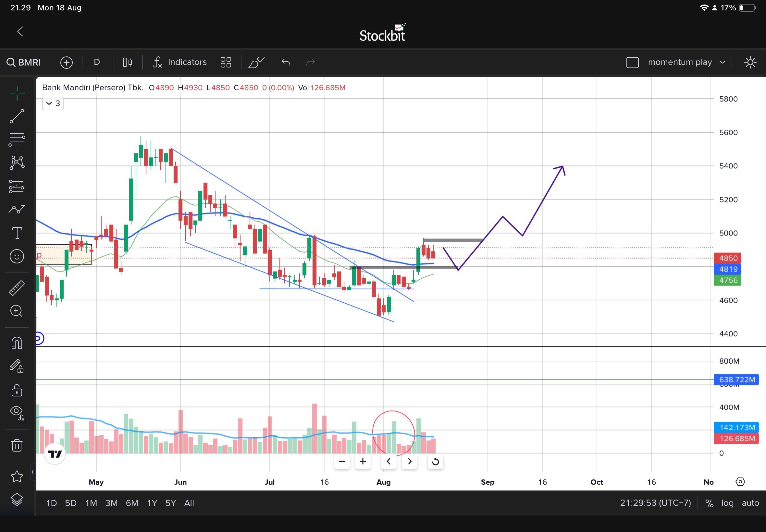Screen dimensions: 766x532
Task: Select the Text tool
Action: point(17,233)
